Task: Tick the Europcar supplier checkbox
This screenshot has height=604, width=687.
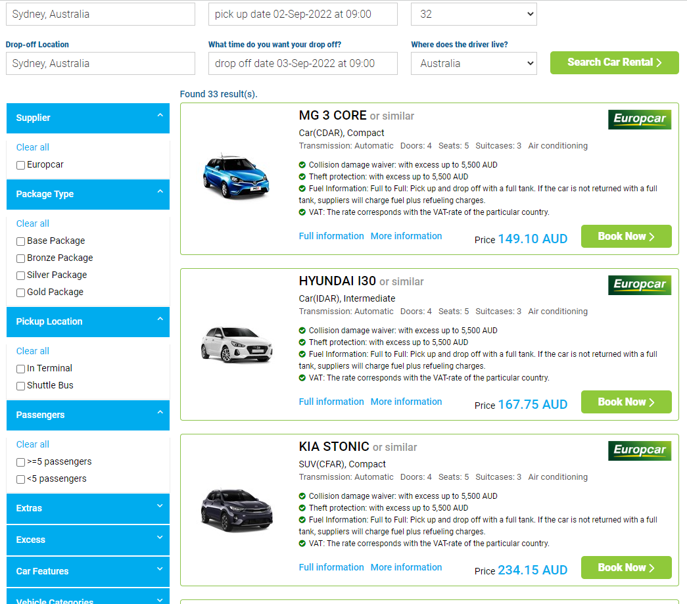Action: [x=20, y=165]
